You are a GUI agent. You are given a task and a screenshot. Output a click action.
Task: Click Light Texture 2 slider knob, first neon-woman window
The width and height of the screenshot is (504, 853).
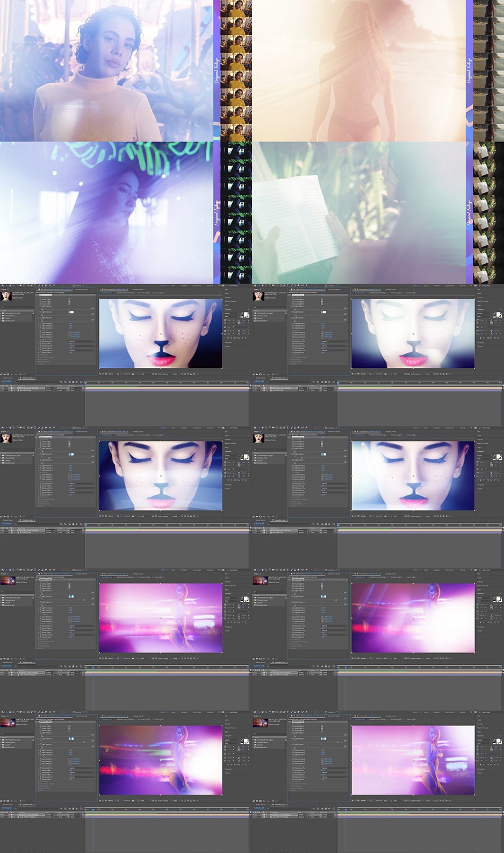tap(83, 600)
